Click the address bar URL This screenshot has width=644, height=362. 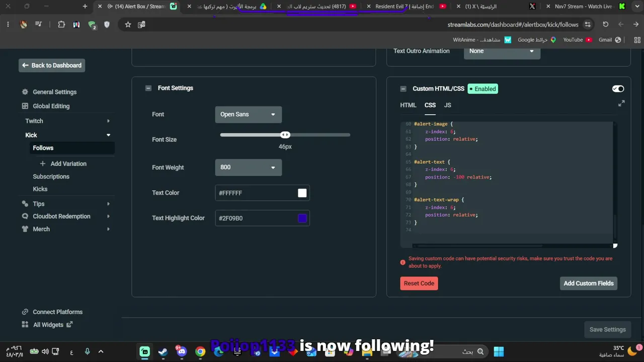(513, 25)
